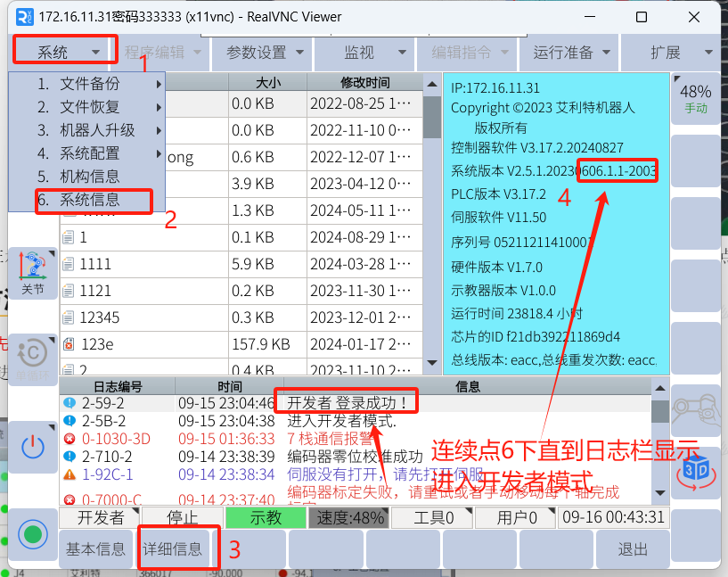Expand the 运行准备 dropdown menu
728x577 pixels.
point(570,53)
